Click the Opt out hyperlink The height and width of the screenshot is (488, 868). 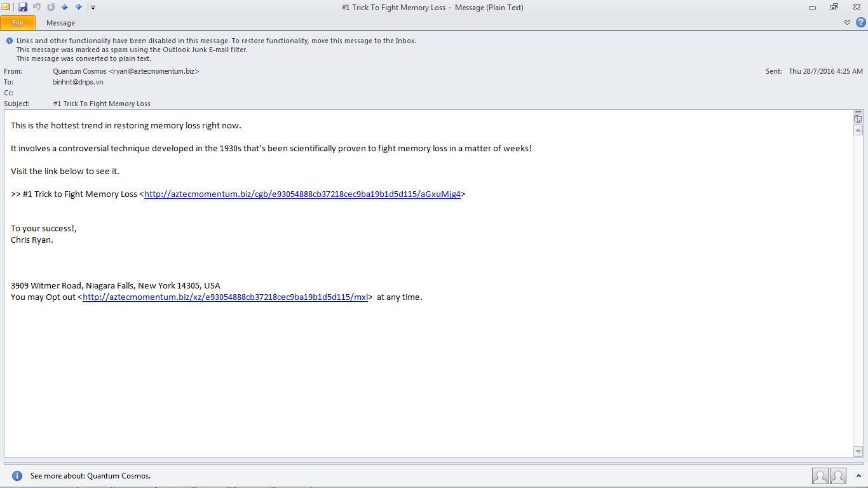tap(224, 296)
